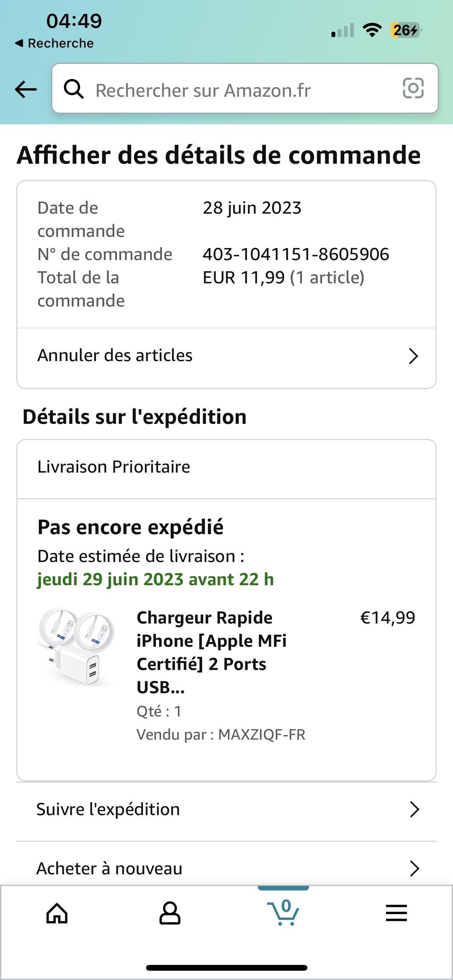Tap the back arrow icon
The width and height of the screenshot is (453, 980).
[26, 89]
